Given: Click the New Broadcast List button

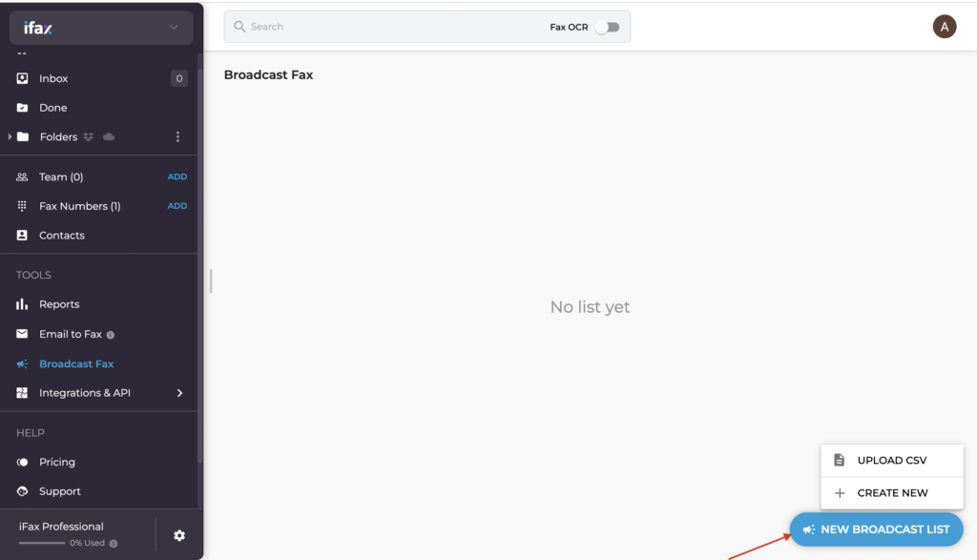Looking at the screenshot, I should click(x=876, y=529).
